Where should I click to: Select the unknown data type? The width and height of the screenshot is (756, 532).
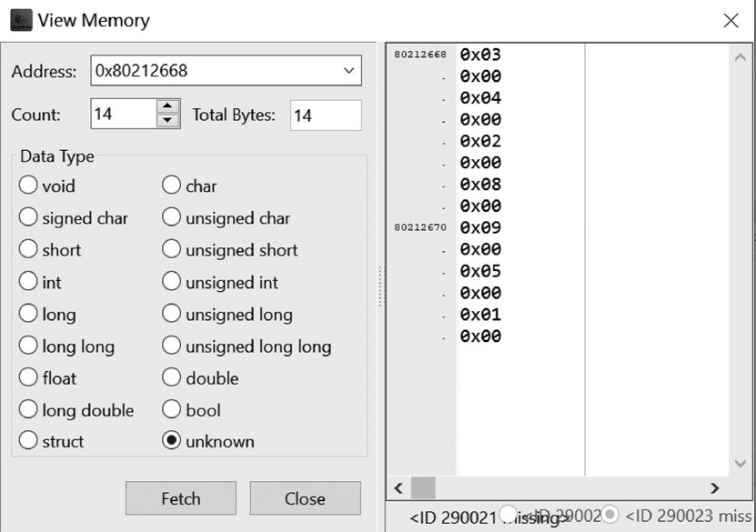point(171,440)
